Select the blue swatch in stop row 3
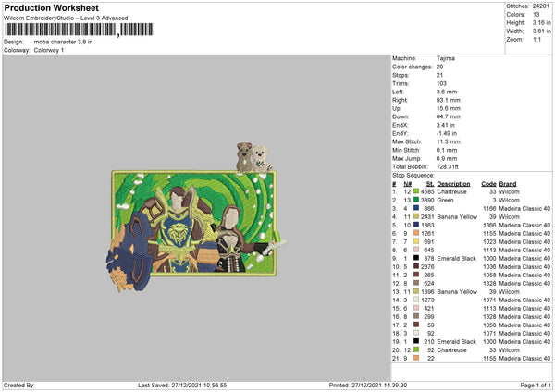This screenshot has height=392, width=555. 416,208
